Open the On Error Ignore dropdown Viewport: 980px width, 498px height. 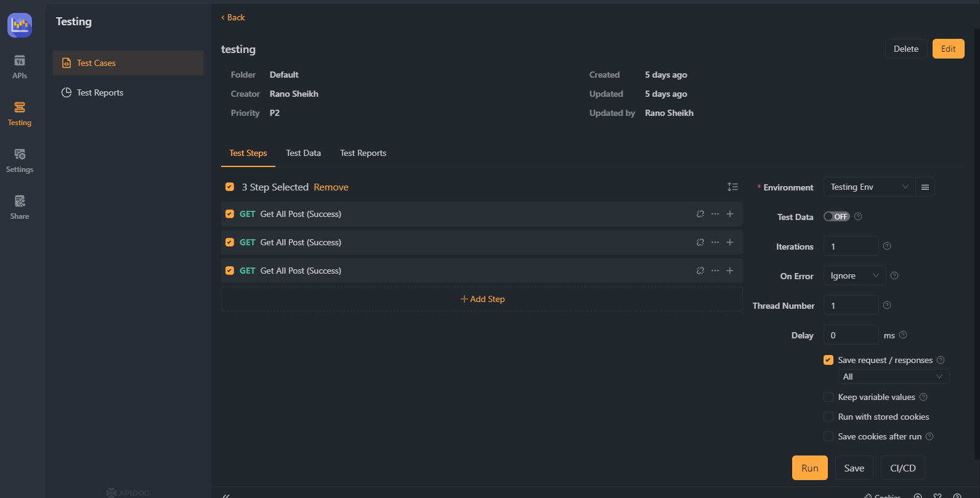[x=854, y=276]
